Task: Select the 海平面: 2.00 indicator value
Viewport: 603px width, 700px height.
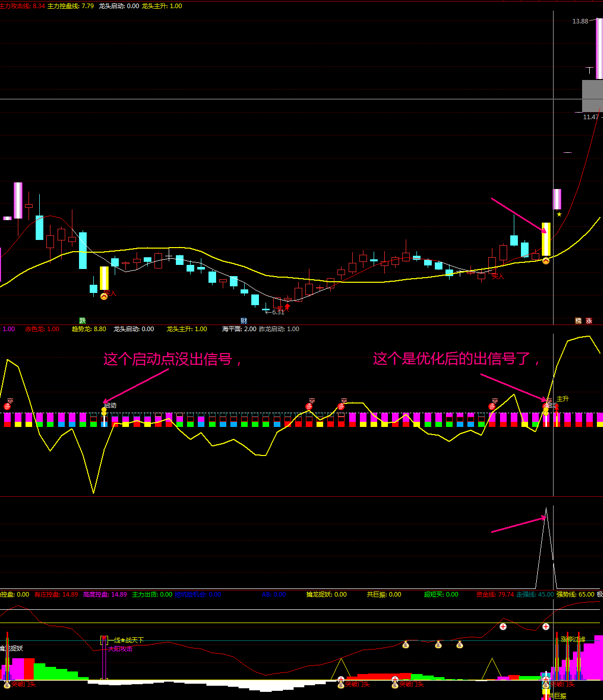Action: tap(239, 329)
